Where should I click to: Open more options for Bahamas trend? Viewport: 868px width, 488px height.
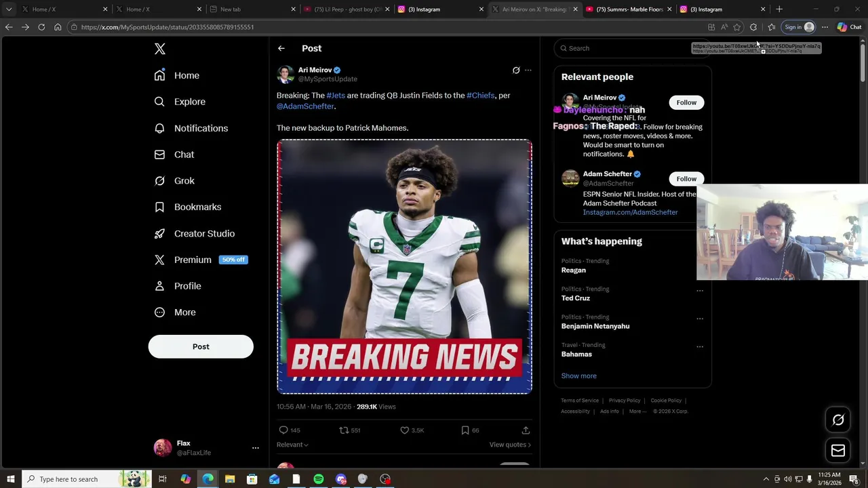click(x=700, y=346)
